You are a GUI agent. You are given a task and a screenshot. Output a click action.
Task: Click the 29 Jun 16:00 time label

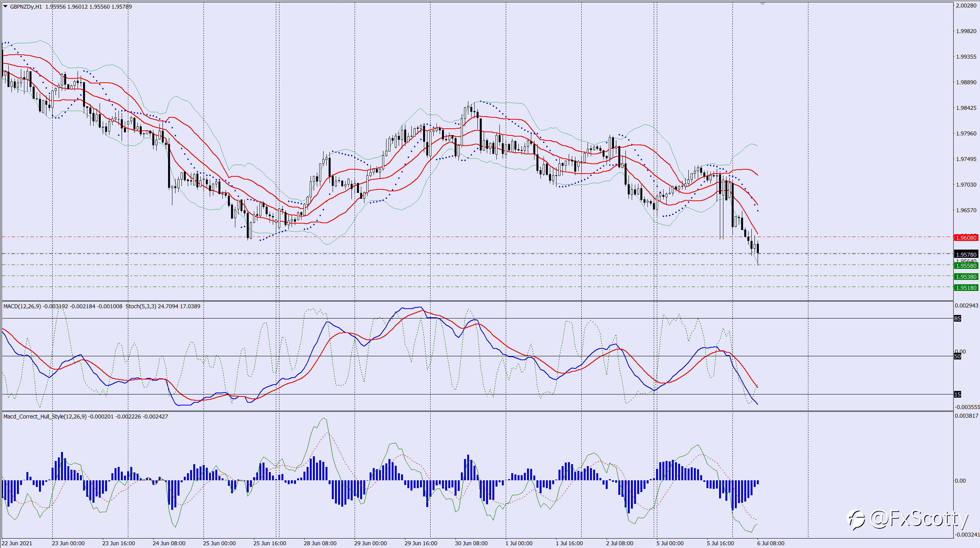point(421,543)
